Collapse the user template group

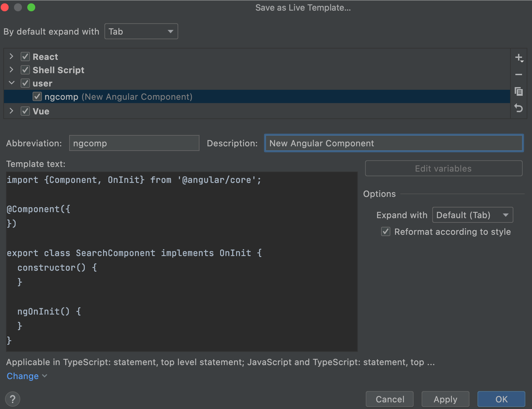(11, 83)
